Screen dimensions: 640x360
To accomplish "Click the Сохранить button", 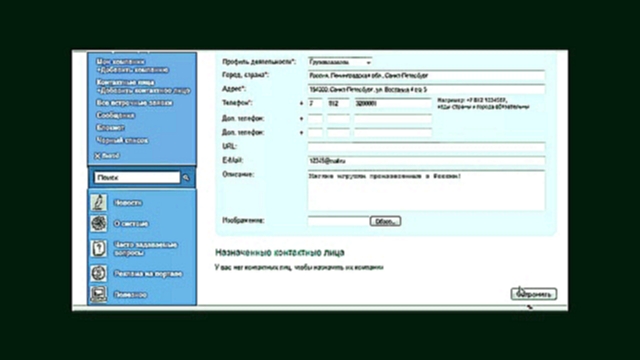I will [x=534, y=294].
